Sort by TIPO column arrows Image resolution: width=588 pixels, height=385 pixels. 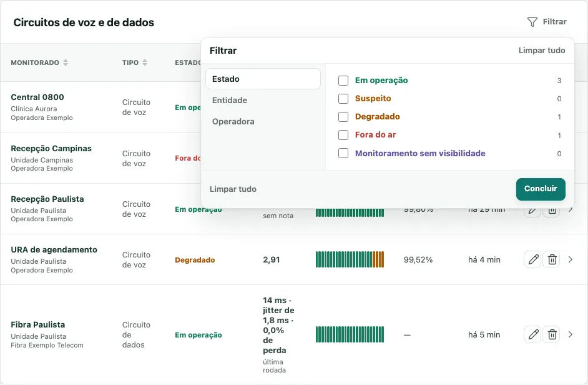pos(145,62)
